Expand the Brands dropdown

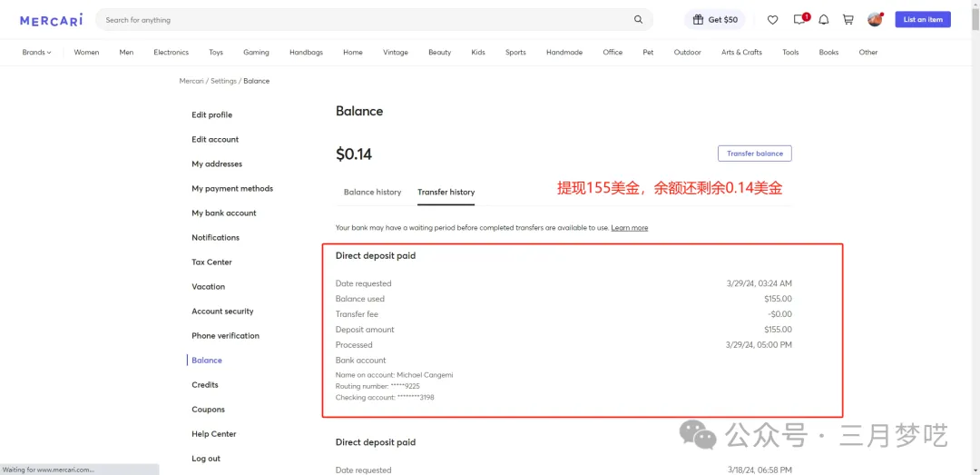click(37, 53)
